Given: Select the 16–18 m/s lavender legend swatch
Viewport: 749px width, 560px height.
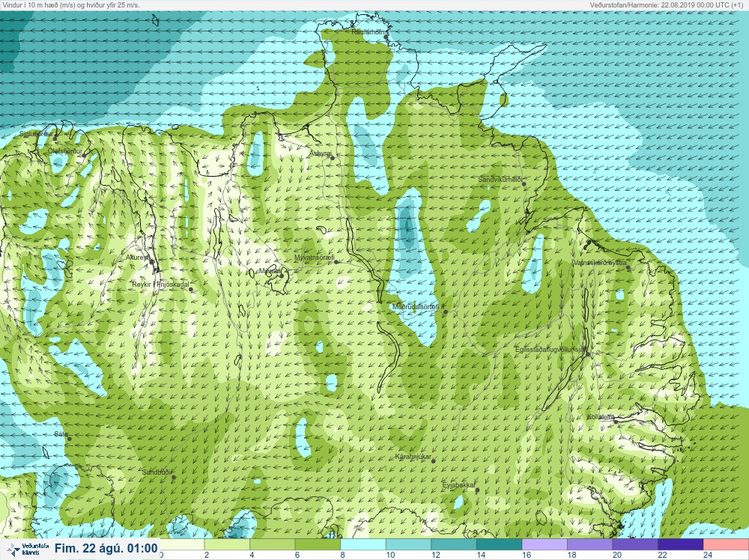Looking at the screenshot, I should point(545,544).
